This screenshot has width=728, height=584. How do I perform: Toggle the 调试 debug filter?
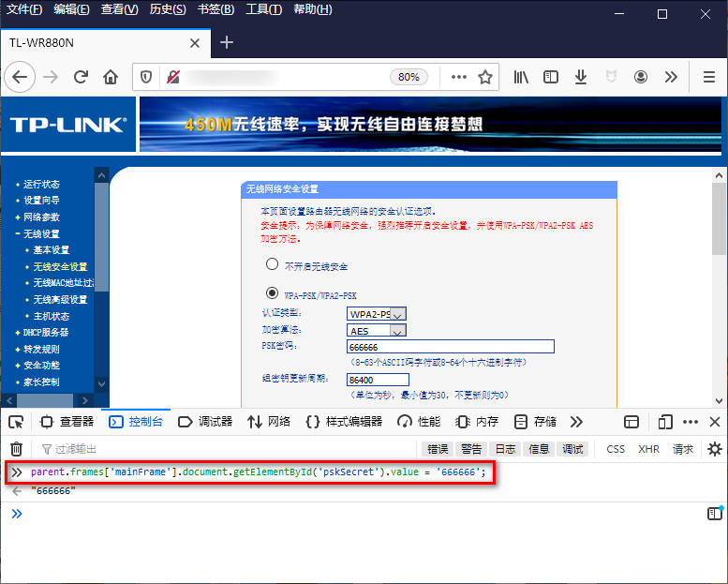pyautogui.click(x=572, y=449)
